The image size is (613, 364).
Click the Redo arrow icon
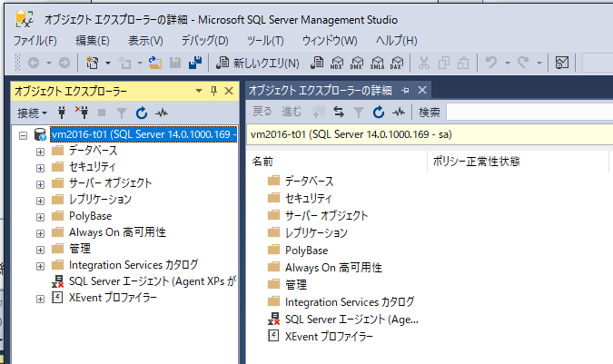(523, 63)
